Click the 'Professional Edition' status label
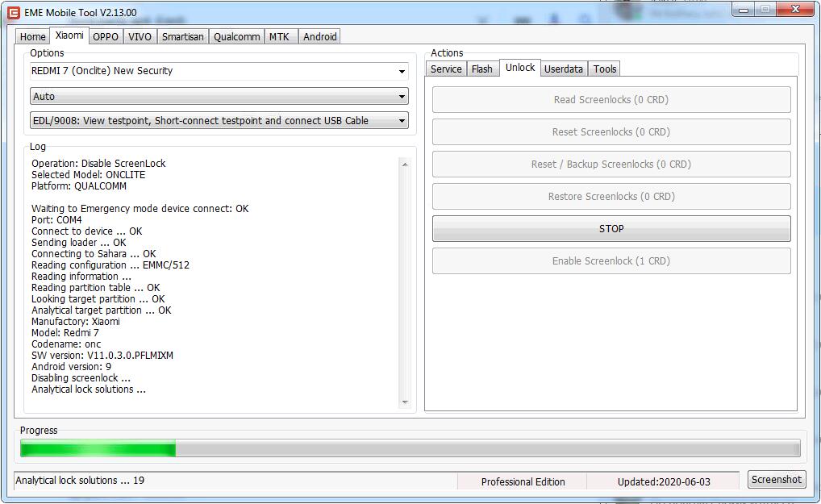 523,482
